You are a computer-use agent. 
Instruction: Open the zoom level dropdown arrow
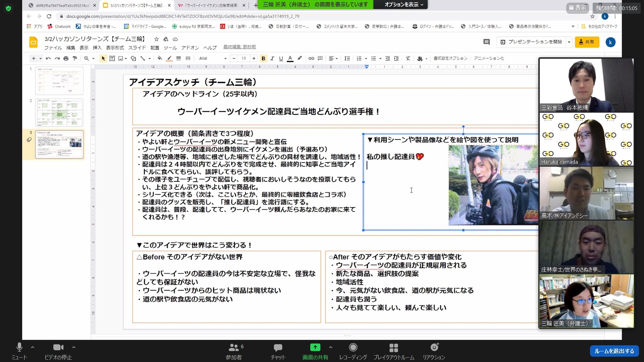click(x=93, y=58)
